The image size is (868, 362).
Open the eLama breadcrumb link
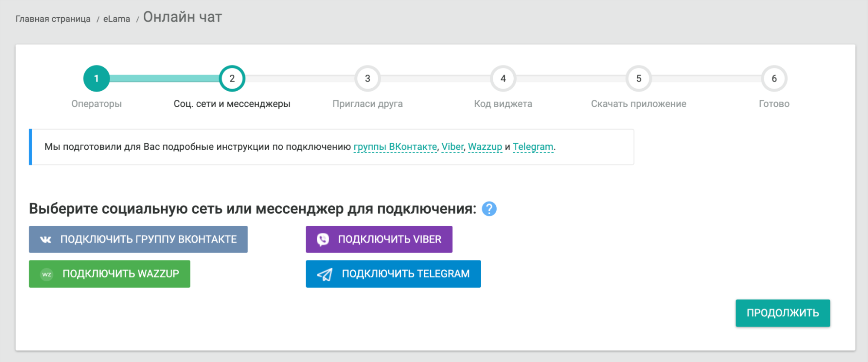pos(116,19)
